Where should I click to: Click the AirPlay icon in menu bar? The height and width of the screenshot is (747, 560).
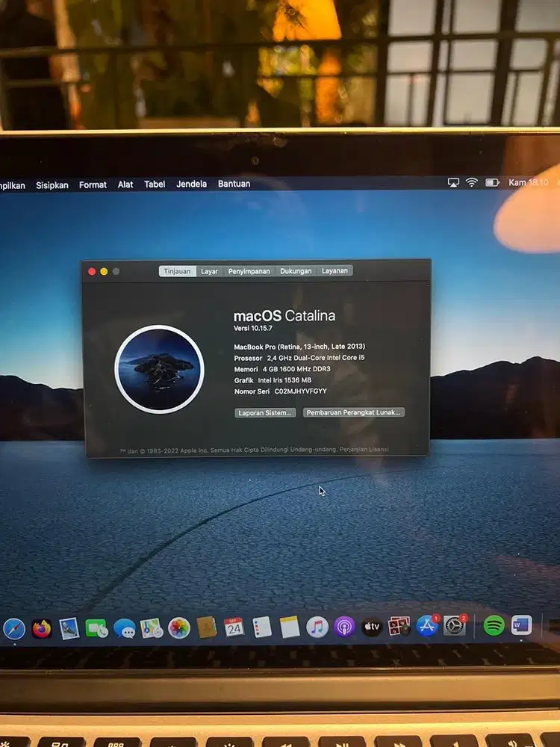click(x=453, y=183)
